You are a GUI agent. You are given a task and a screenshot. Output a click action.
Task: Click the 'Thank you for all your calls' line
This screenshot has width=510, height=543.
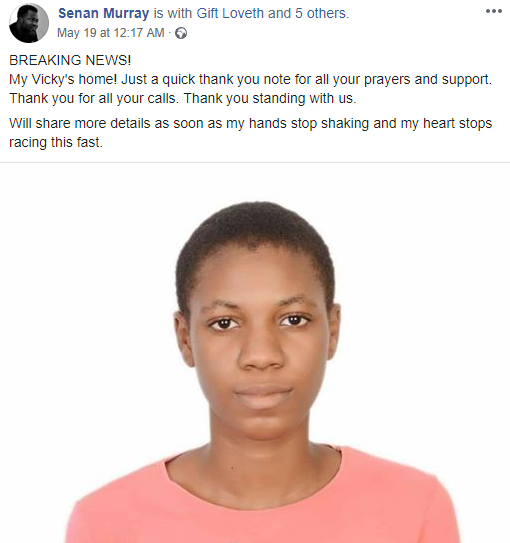coord(94,98)
